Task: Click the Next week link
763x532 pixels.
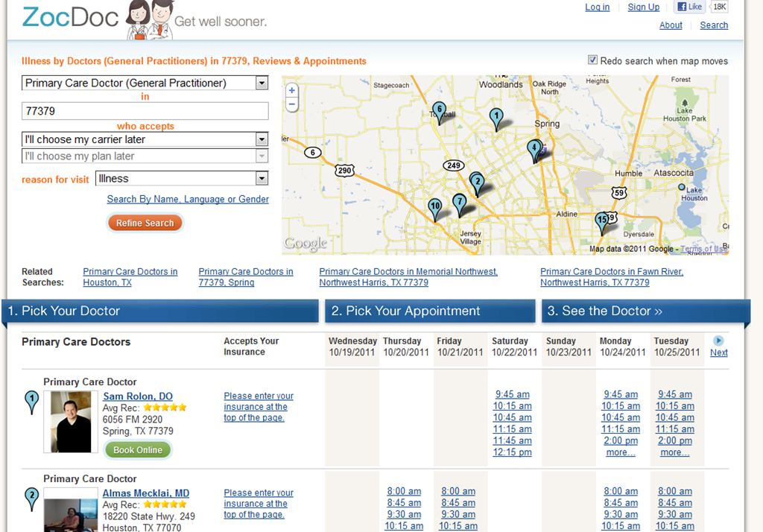Action: click(x=719, y=353)
